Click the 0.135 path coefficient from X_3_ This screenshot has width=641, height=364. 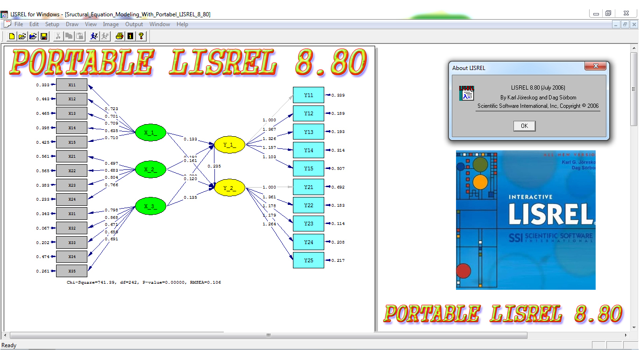[190, 197]
